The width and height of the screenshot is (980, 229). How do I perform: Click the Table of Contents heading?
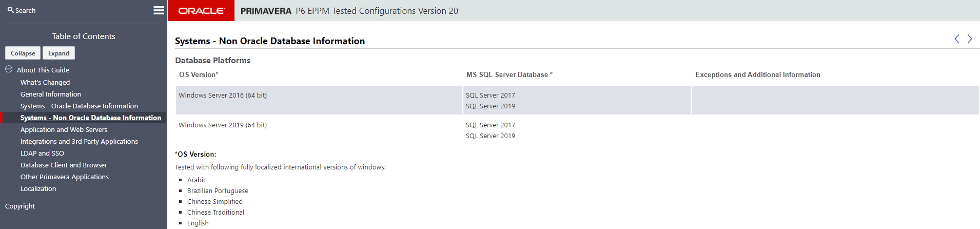(84, 36)
